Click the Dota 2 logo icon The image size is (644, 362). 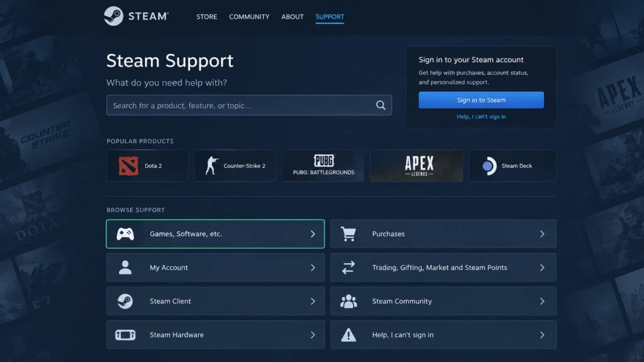click(128, 166)
